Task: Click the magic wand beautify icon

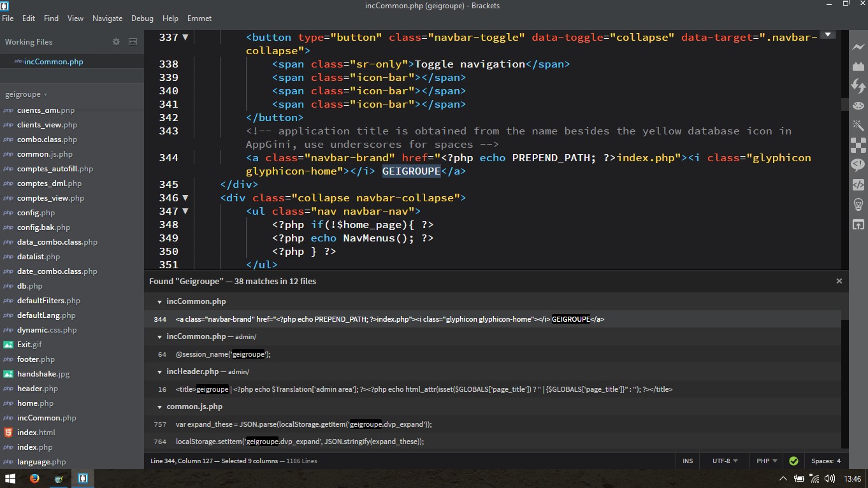Action: point(858,125)
